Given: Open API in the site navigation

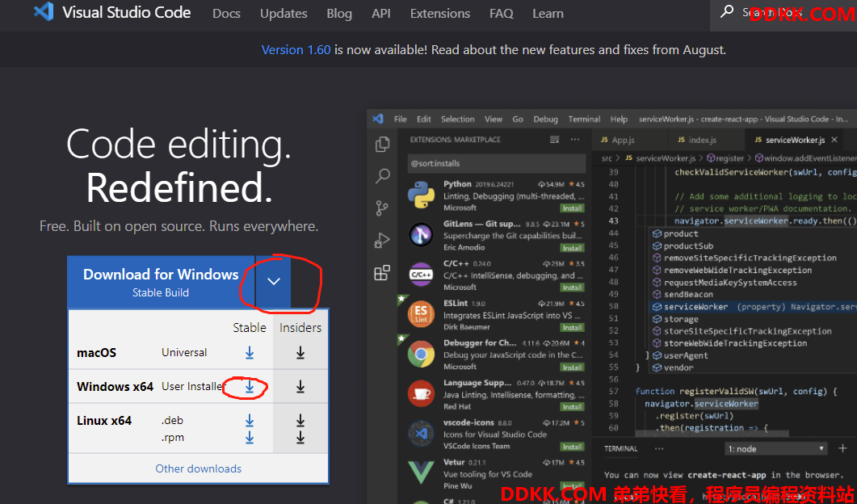Looking at the screenshot, I should pyautogui.click(x=381, y=14).
